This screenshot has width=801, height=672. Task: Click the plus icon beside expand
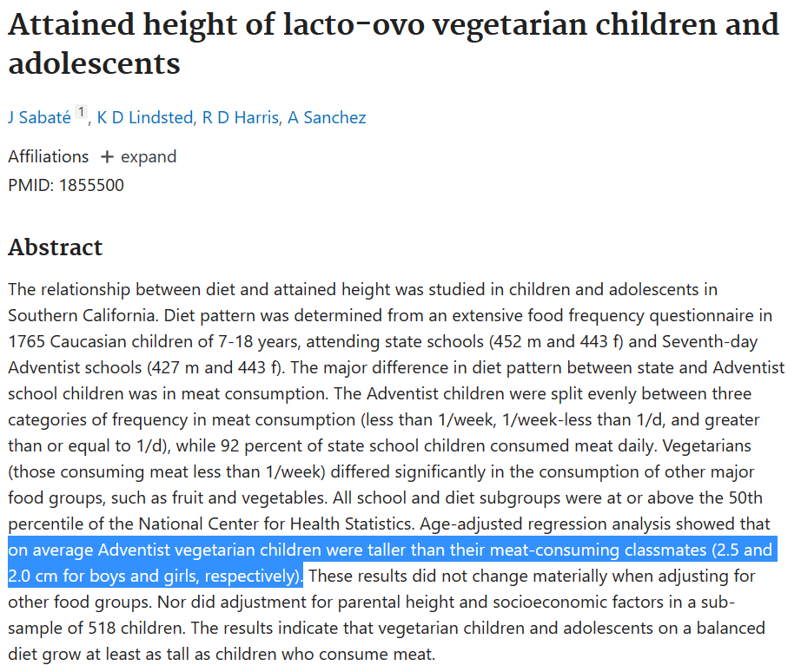pyautogui.click(x=107, y=157)
